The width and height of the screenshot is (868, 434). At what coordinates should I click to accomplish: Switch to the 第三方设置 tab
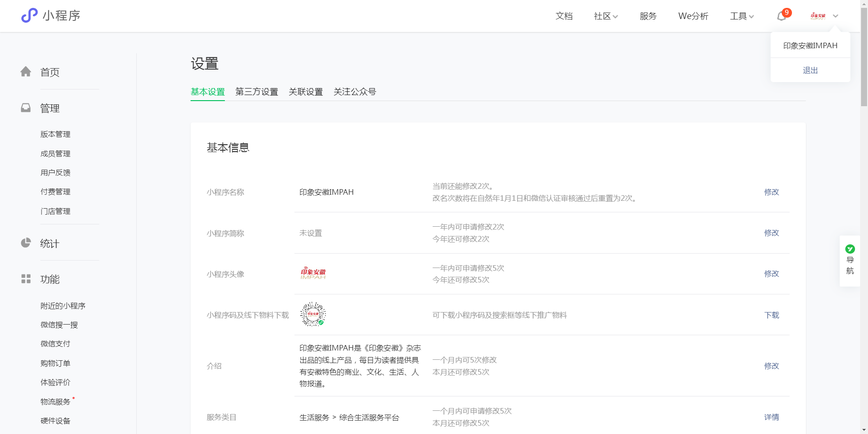[257, 92]
